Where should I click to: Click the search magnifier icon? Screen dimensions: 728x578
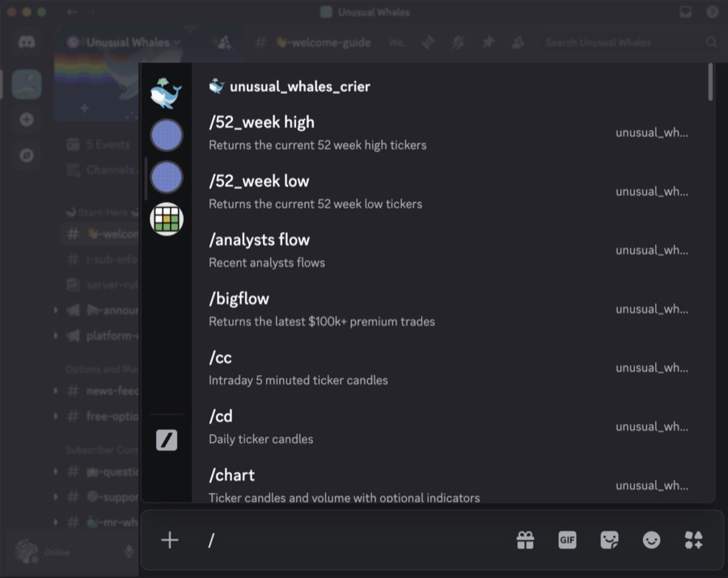tap(711, 42)
